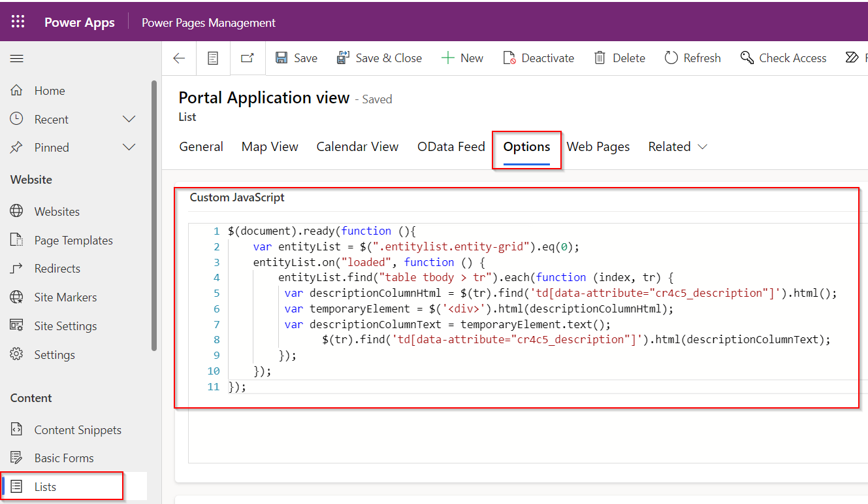Click the sidebar vertical scrollbar
The height and width of the screenshot is (504, 868).
coord(154,215)
